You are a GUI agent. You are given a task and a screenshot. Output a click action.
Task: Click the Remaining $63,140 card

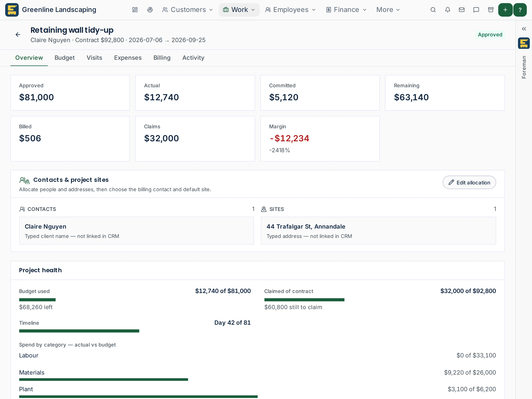tap(445, 93)
